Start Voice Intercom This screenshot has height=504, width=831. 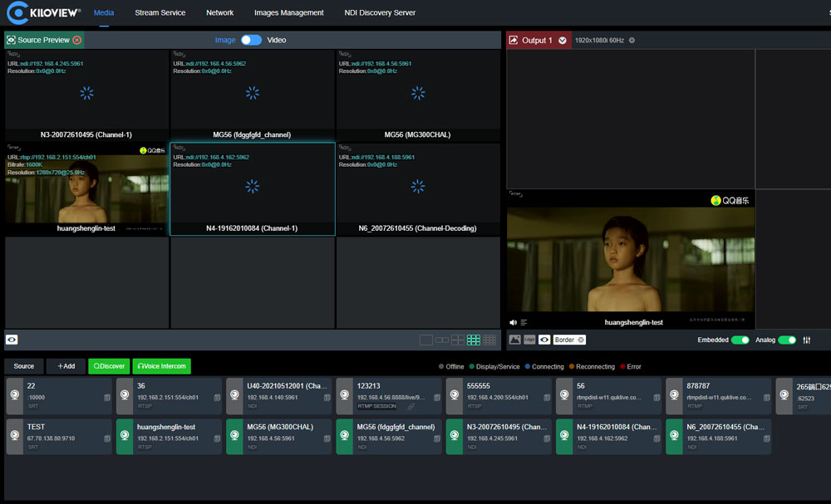point(162,366)
